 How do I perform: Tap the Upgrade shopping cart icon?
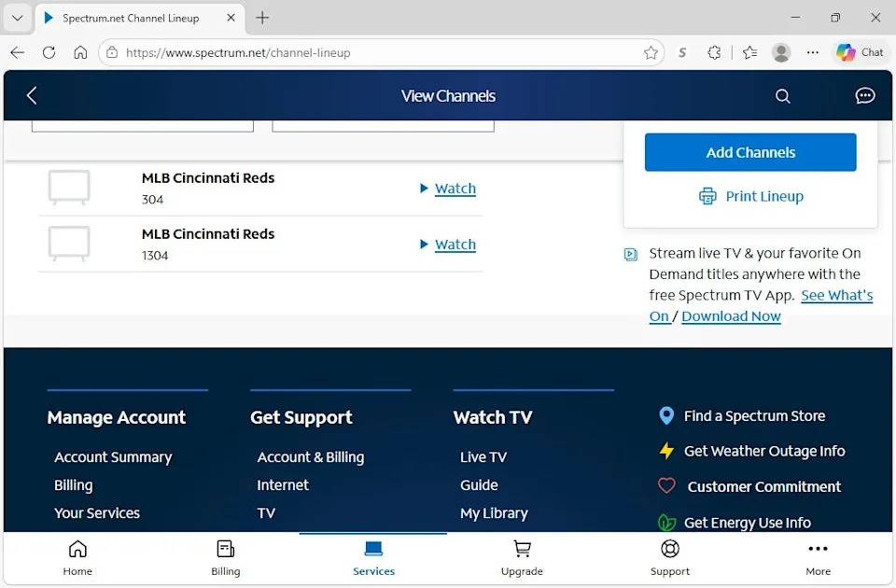522,549
